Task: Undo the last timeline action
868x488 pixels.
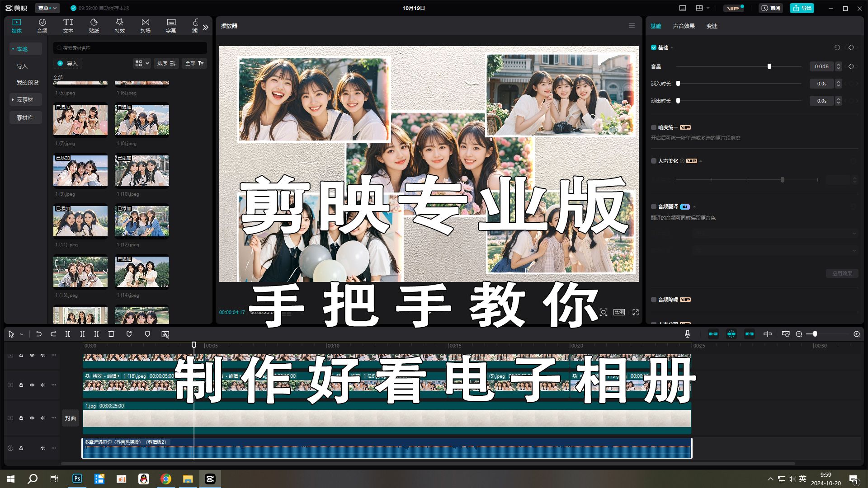Action: tap(38, 334)
